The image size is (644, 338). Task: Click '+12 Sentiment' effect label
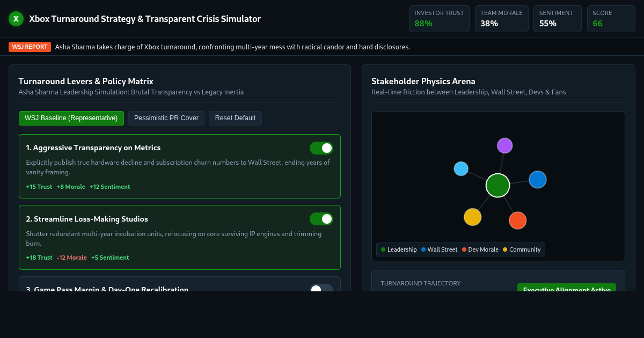coord(109,187)
